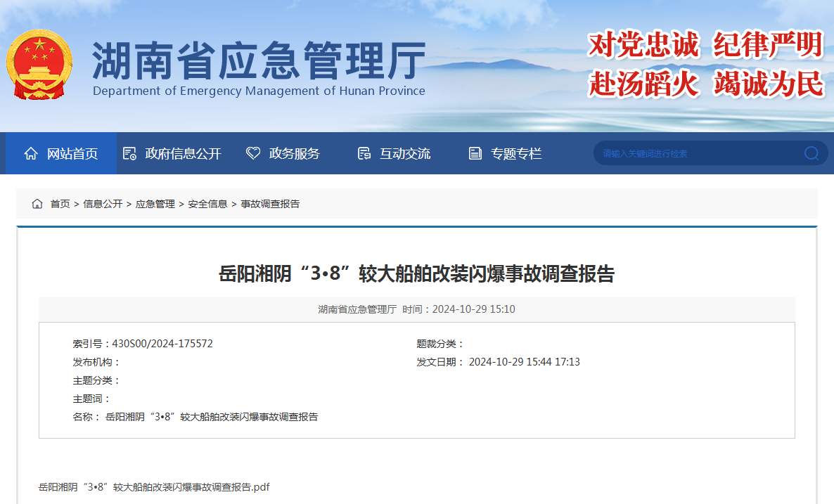Screen dimensions: 834x504
Task: Navigate to 应急管理 breadcrumb link
Action: tap(155, 204)
